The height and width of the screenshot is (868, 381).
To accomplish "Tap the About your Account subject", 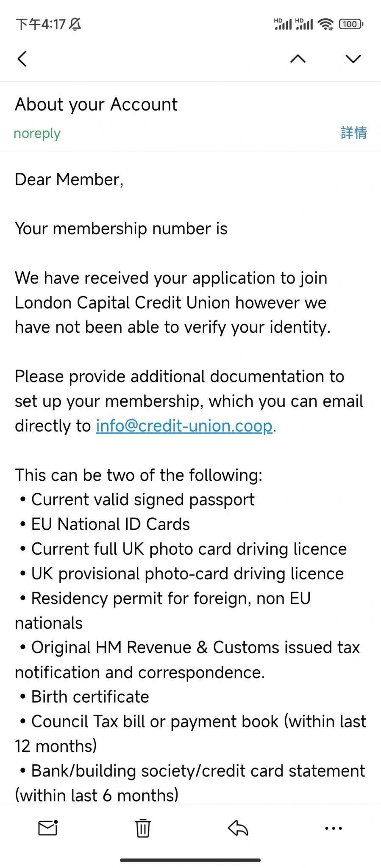I will coord(96,105).
